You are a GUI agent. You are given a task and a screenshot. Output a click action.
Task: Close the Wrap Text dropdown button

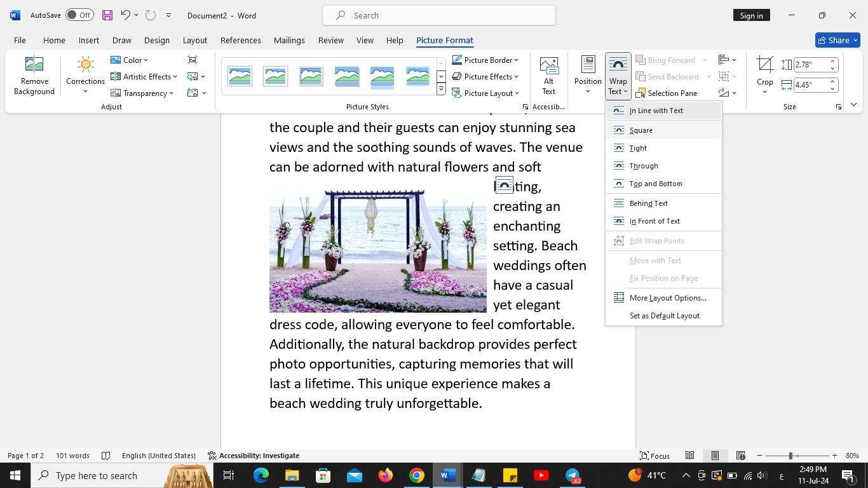click(x=618, y=75)
